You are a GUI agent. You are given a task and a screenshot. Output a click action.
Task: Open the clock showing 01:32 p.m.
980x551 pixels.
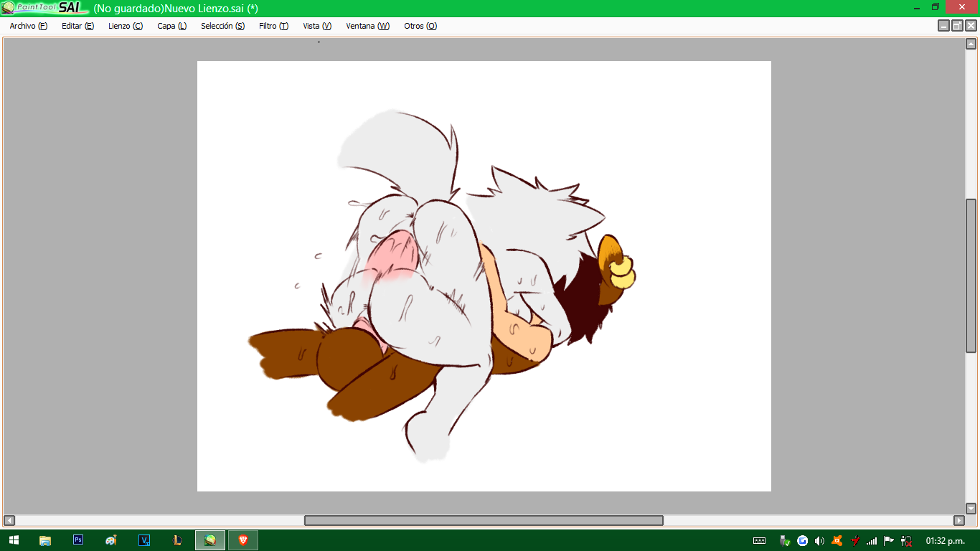(x=945, y=540)
